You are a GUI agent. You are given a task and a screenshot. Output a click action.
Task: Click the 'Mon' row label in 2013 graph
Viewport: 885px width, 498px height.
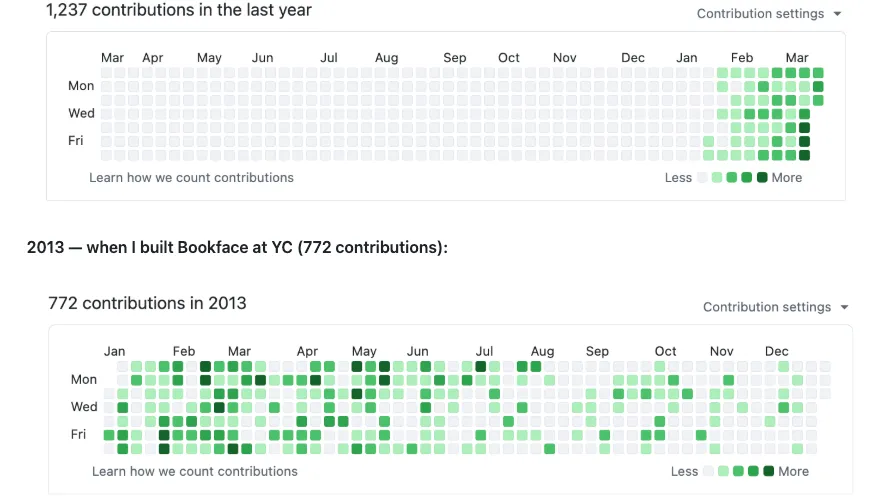coord(84,380)
